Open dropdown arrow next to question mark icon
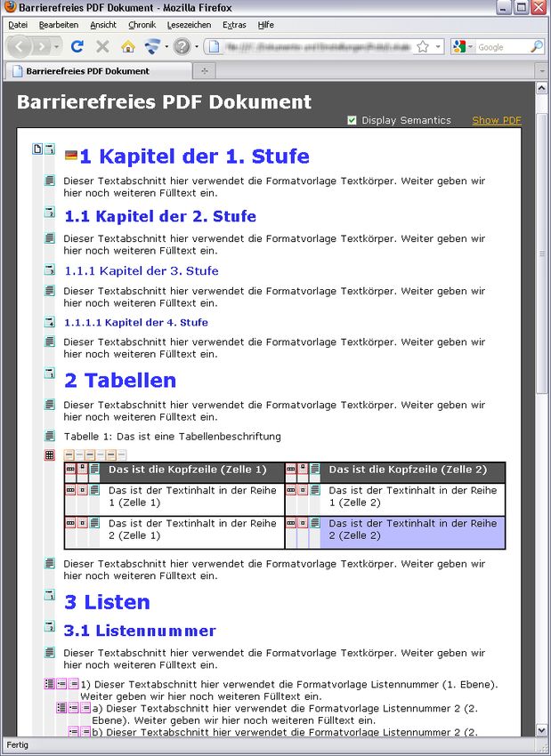Image resolution: width=551 pixels, height=756 pixels. tap(197, 47)
